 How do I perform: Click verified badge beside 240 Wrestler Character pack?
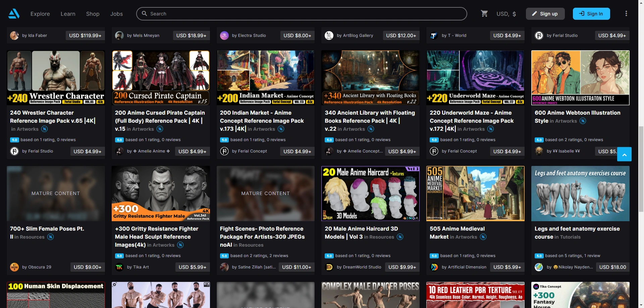coord(44,129)
